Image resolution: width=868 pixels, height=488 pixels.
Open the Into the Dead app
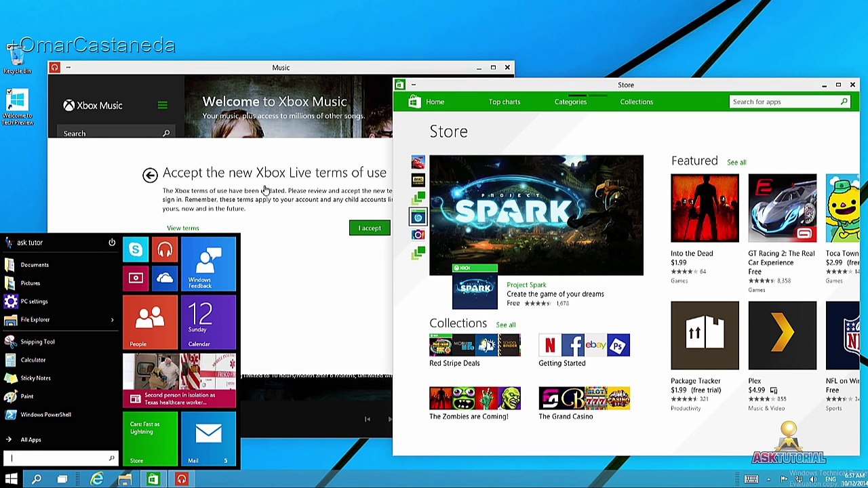pos(705,208)
